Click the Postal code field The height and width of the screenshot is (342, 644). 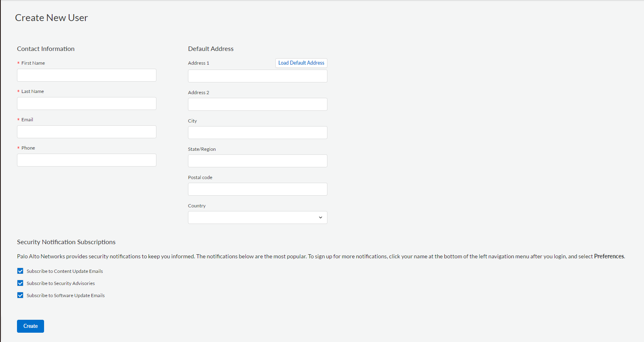[258, 189]
